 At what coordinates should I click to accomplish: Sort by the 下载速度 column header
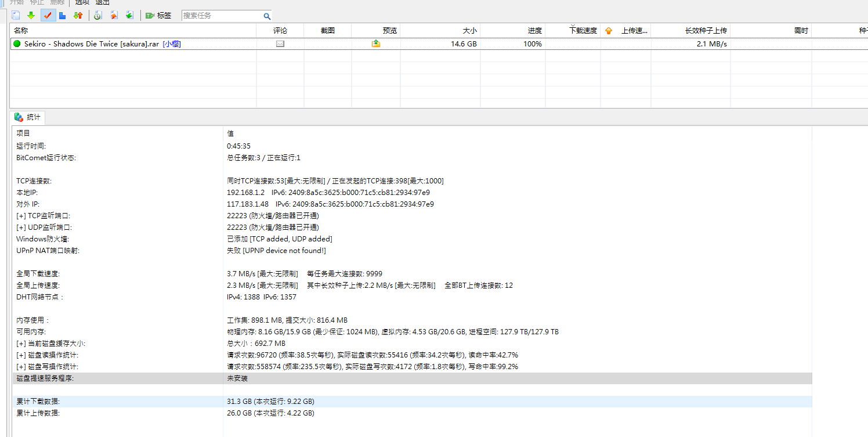tap(583, 31)
